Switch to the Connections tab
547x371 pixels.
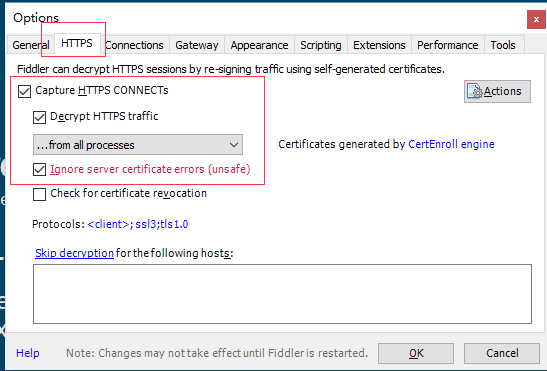coord(134,45)
